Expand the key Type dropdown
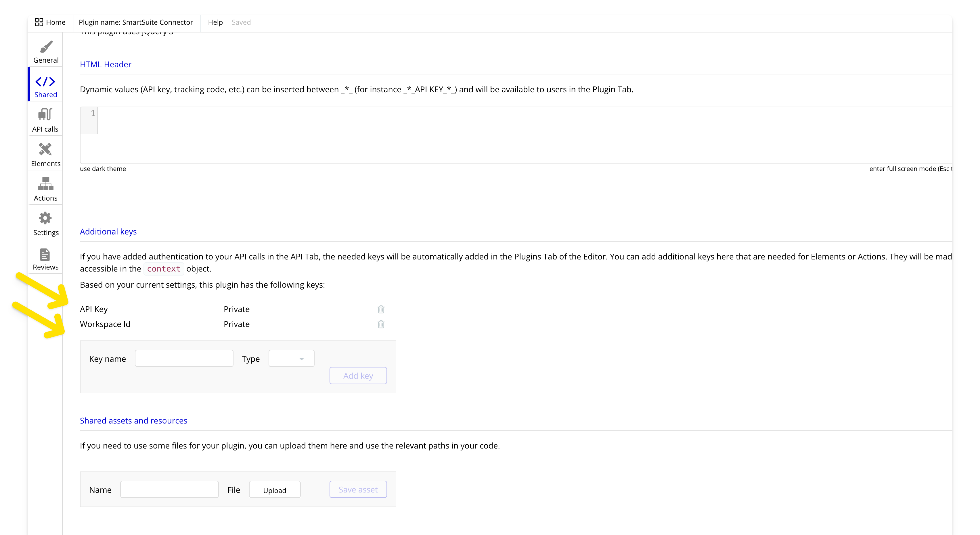Screen dimensions: 980x535 pos(291,359)
